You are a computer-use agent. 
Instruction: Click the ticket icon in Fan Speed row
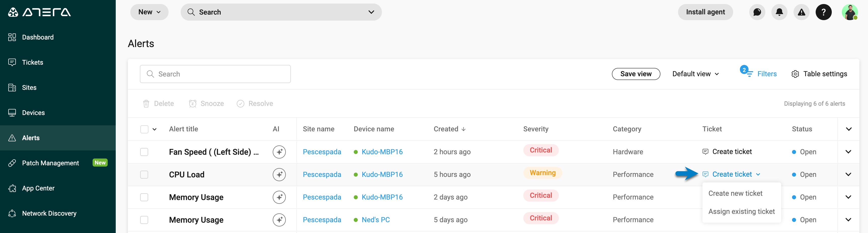tap(705, 152)
